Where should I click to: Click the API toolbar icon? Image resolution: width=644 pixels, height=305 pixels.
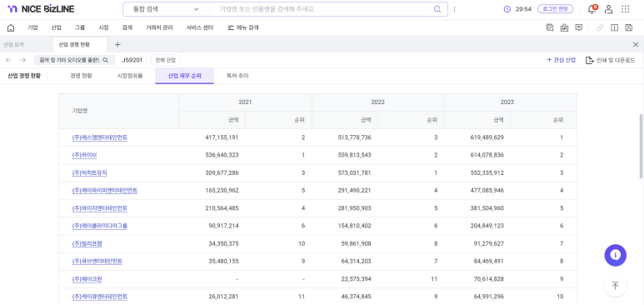[x=564, y=27]
